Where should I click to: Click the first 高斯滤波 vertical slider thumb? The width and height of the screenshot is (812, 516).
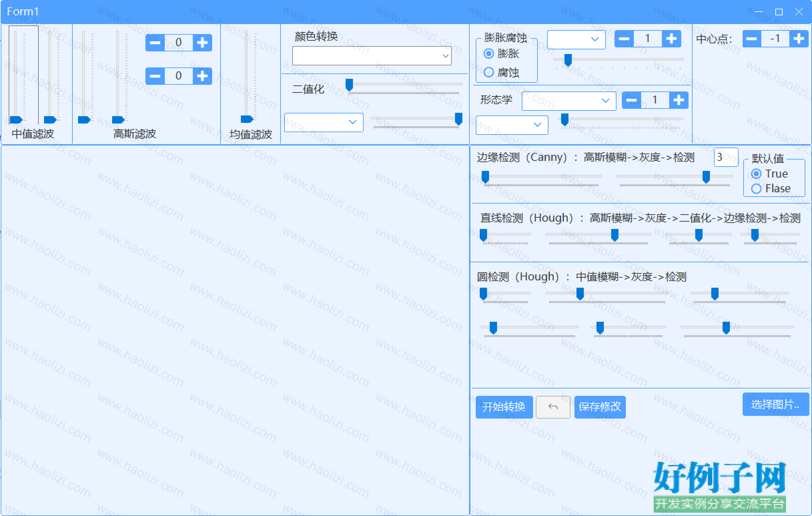[x=84, y=120]
